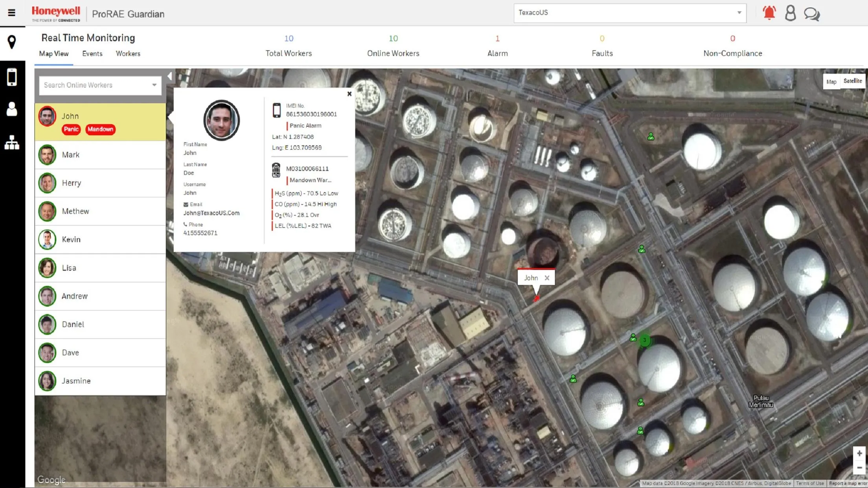Screen dimensions: 868x488
Task: Click the Panic Alarm status text
Action: pyautogui.click(x=305, y=126)
